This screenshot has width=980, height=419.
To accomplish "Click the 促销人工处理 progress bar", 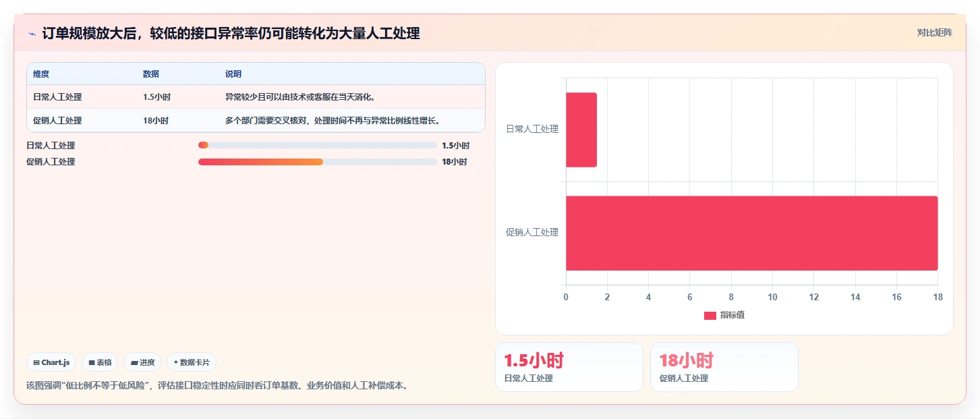I will 318,162.
